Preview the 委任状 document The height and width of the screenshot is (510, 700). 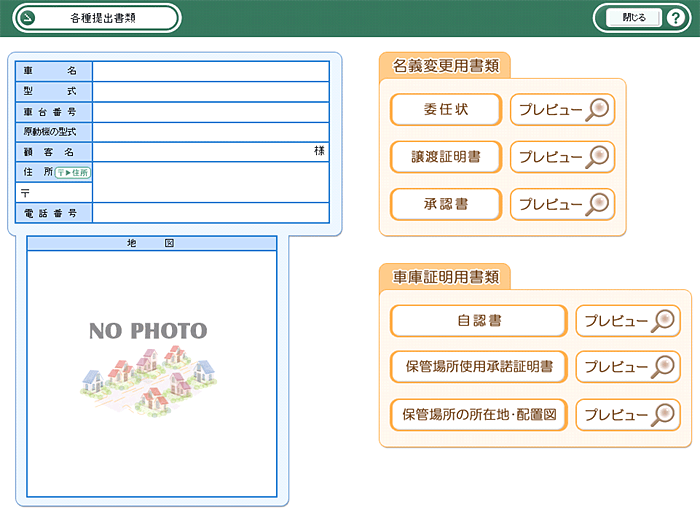tap(562, 109)
